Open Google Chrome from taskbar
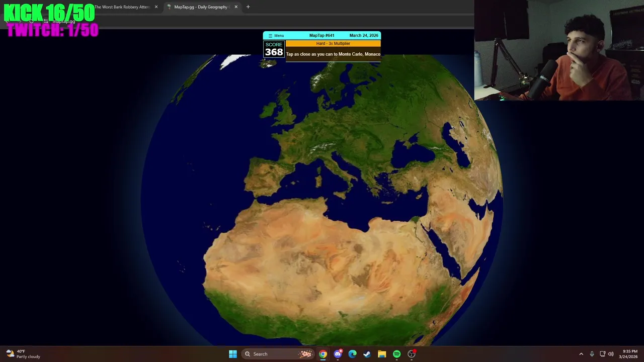The height and width of the screenshot is (362, 644). pos(323,354)
